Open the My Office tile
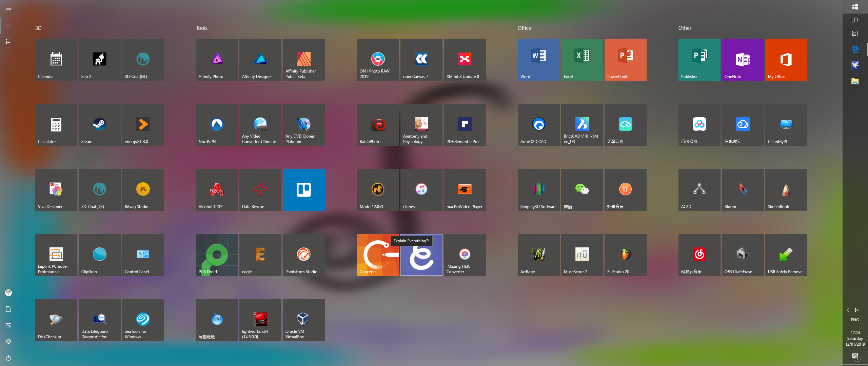Screen dimensions: 868x366 click(786, 60)
